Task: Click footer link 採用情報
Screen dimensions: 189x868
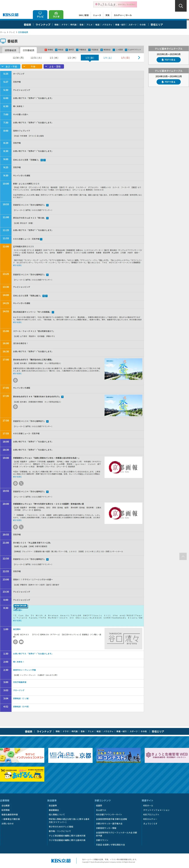Action: pyautogui.click(x=5, y=810)
